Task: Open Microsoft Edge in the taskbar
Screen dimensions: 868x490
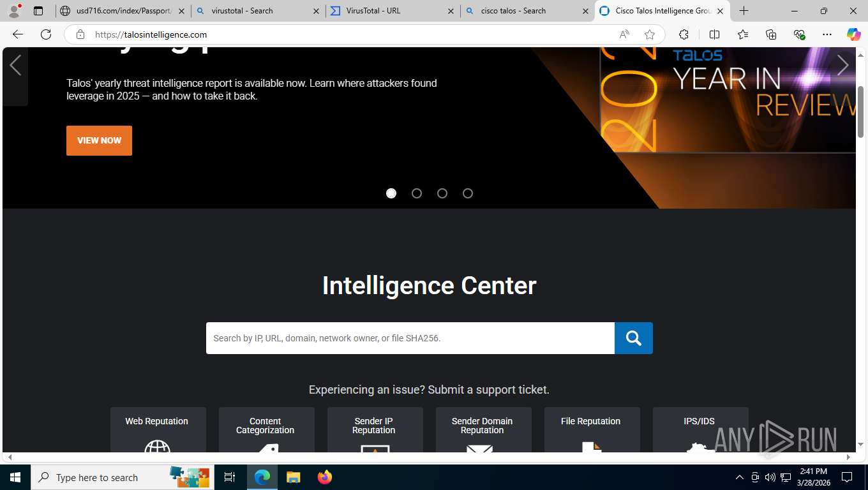Action: coord(262,477)
